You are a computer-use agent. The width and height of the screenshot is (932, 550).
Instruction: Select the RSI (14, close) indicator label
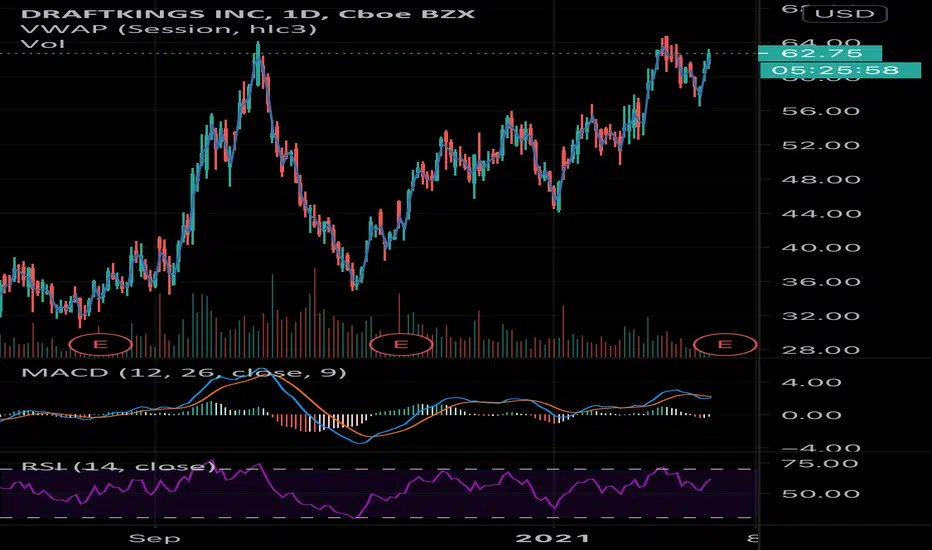[x=119, y=466]
